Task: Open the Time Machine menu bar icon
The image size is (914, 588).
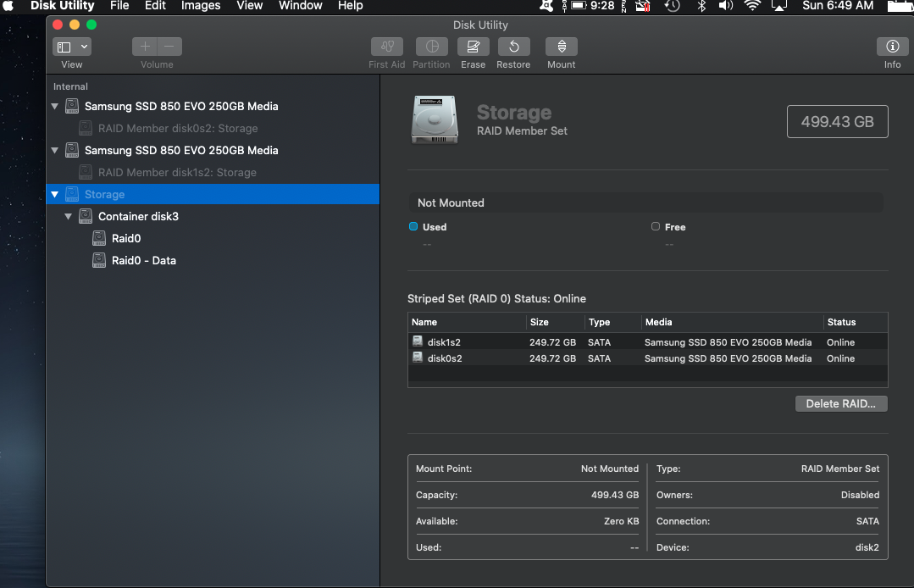Action: [x=672, y=6]
